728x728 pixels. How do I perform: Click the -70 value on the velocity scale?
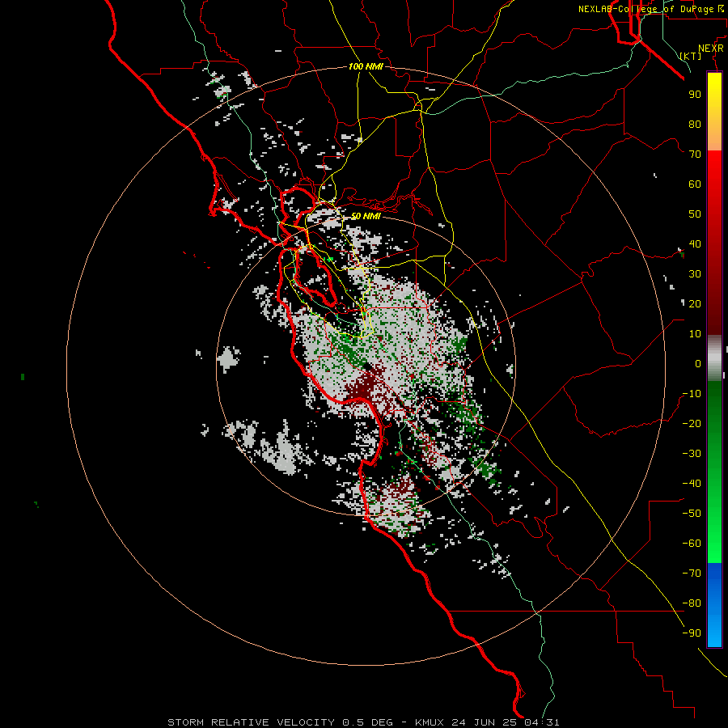coord(692,574)
